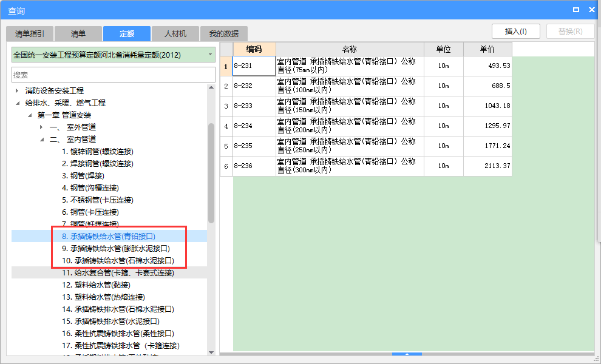The image size is (601, 364).
Task: Select 2. 焊接钢管(螺纹连接) tree item
Action: [98, 164]
